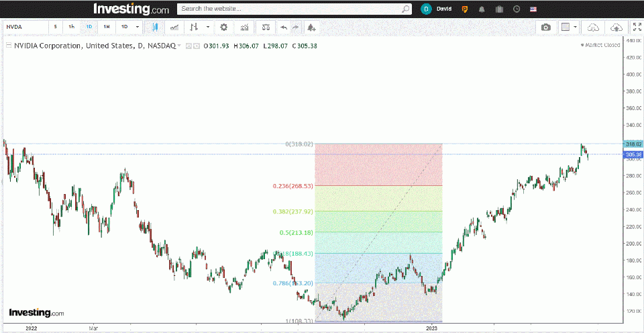Select the 5 minute interval

[56, 27]
